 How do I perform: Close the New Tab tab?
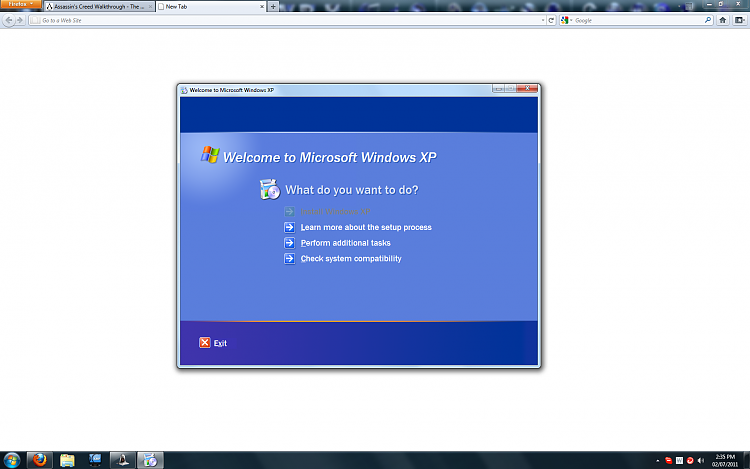(x=262, y=7)
